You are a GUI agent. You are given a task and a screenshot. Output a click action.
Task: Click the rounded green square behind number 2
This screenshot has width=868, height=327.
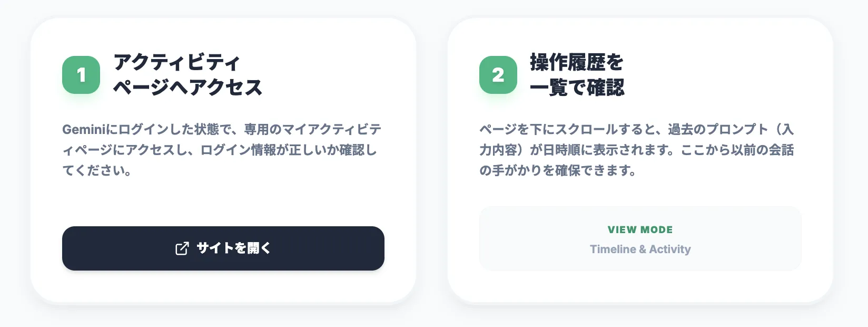click(497, 75)
